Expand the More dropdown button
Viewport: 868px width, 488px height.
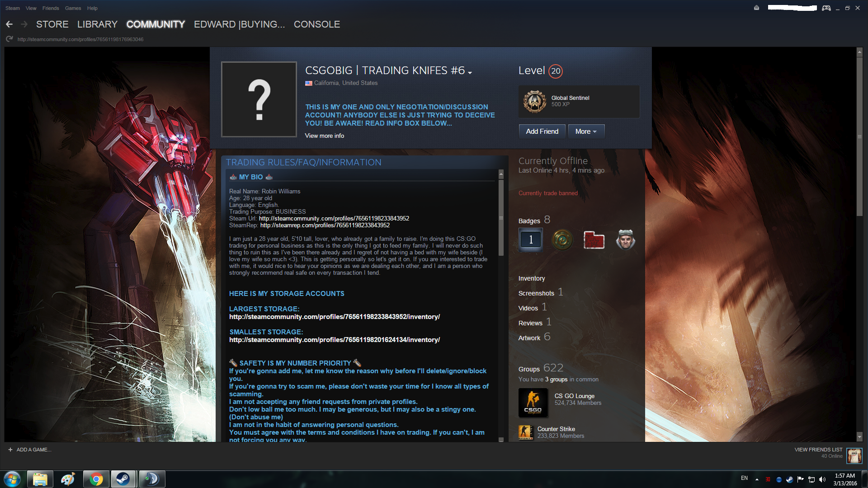tap(586, 131)
